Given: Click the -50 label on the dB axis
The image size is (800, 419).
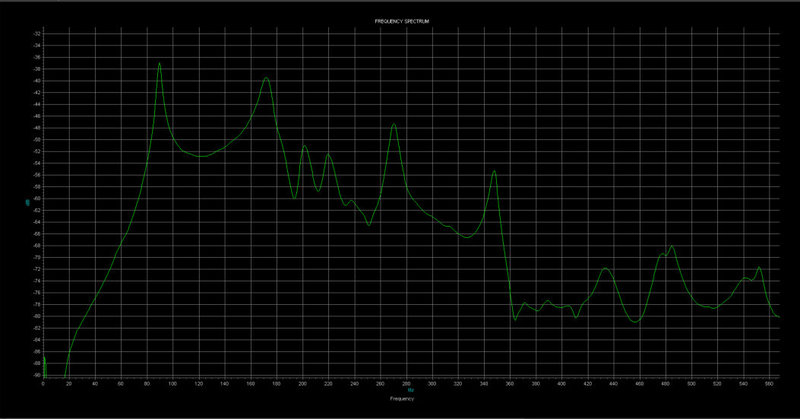Looking at the screenshot, I should 37,140.
